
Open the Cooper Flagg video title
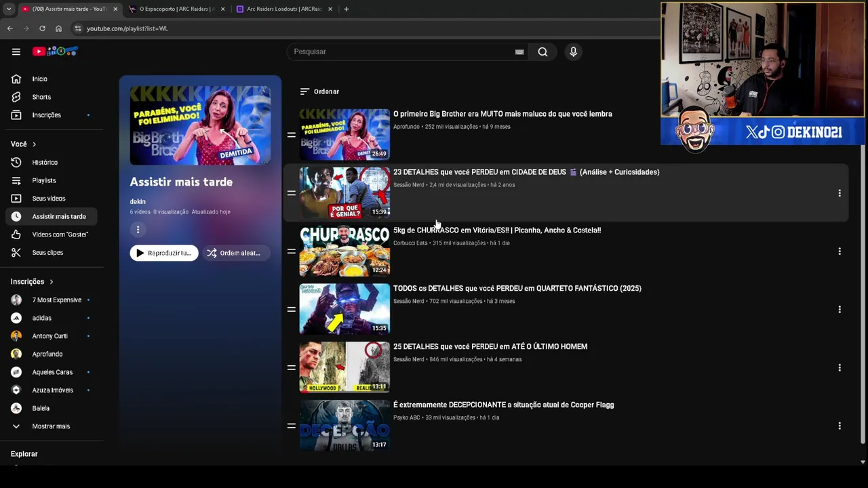tap(504, 405)
